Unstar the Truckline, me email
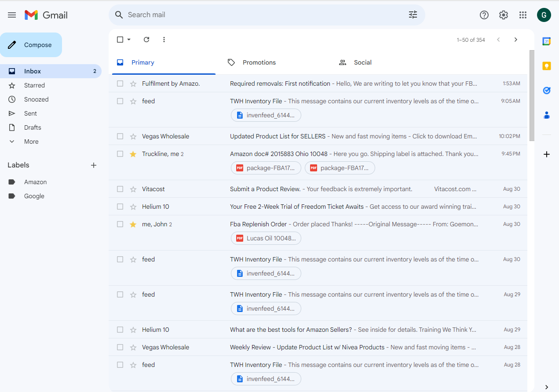The height and width of the screenshot is (392, 559). (133, 154)
